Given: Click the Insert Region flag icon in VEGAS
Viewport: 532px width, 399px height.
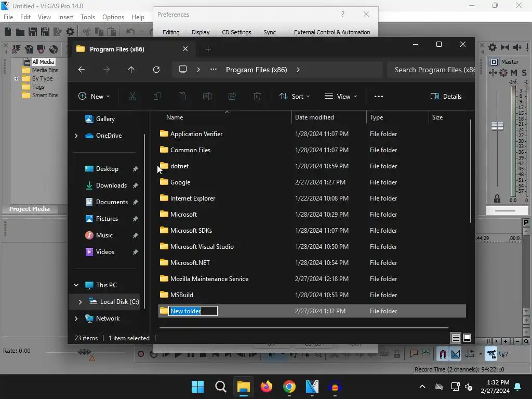Looking at the screenshot, I should tap(426, 354).
